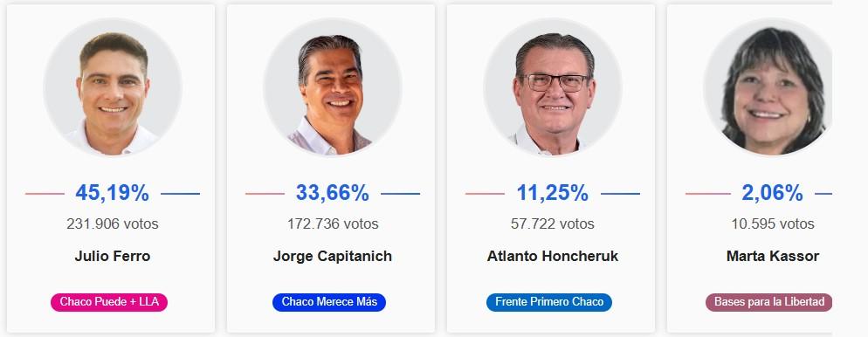Click the 172.736 votos count
This screenshot has height=337, width=868.
coord(333,224)
